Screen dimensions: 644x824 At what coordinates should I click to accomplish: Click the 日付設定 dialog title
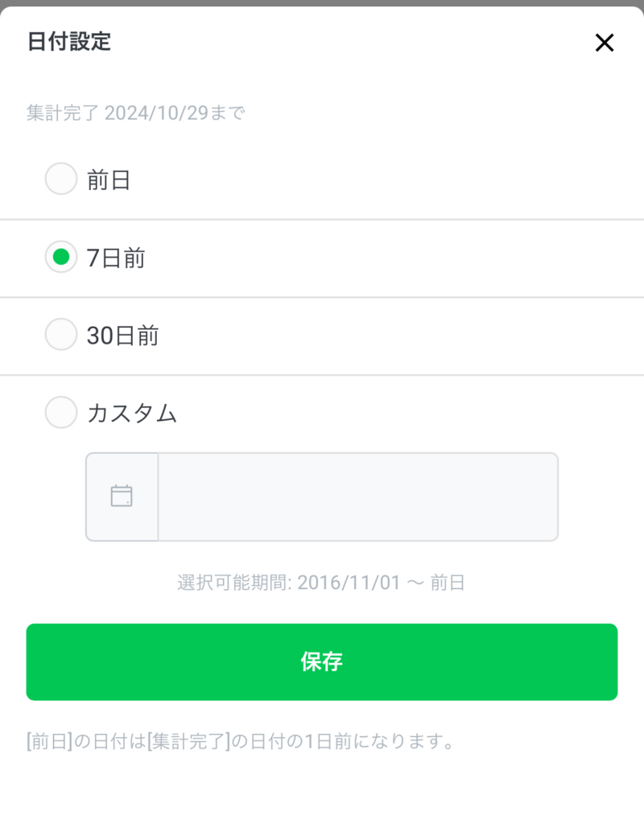(69, 42)
